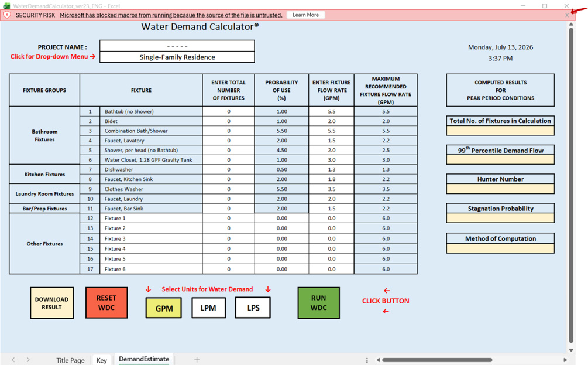
Task: Select number of fixtures for Bathtub (no Shower)
Action: tap(228, 111)
